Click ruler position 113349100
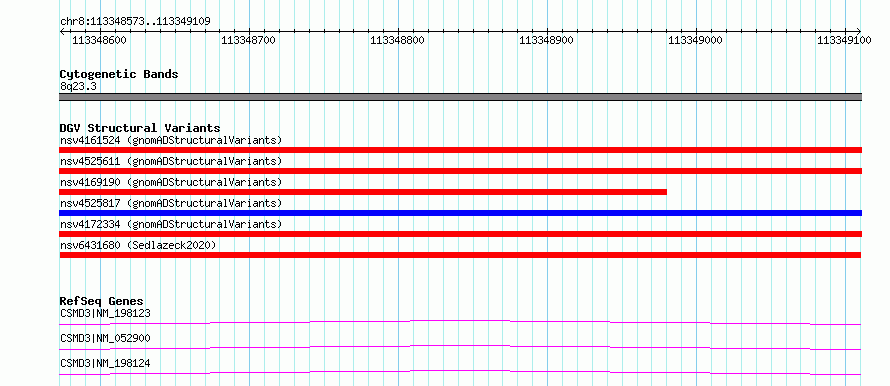890x386 pixels. pos(845,40)
